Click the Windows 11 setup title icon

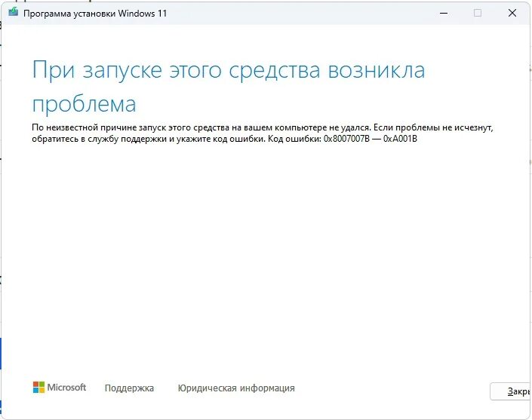point(14,12)
